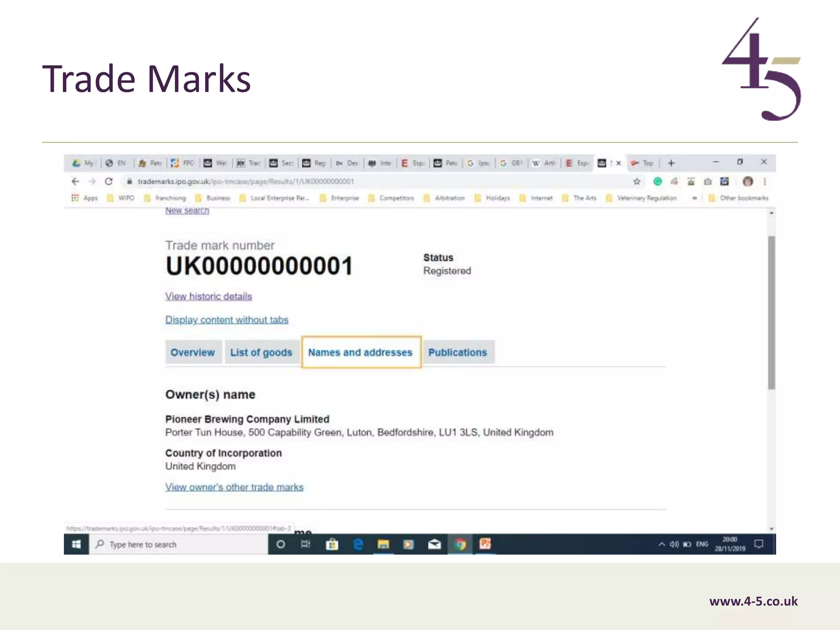Follow the New search link
This screenshot has width=840, height=630.
187,210
